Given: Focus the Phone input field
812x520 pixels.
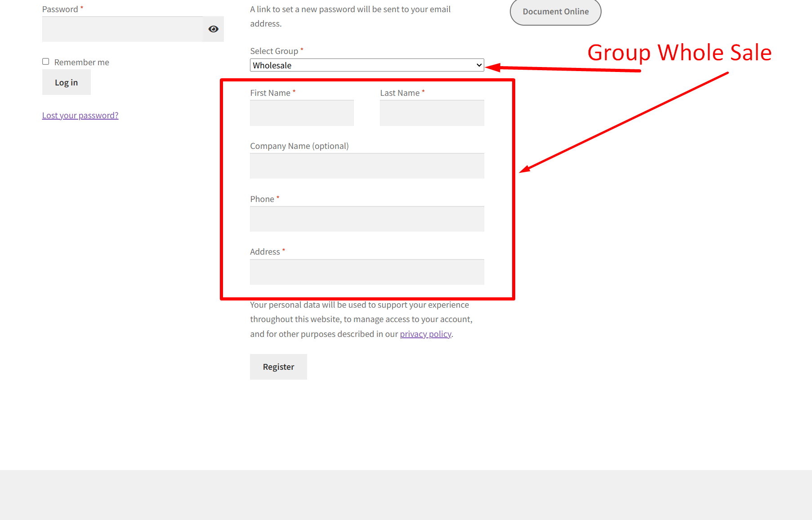Looking at the screenshot, I should [366, 219].
